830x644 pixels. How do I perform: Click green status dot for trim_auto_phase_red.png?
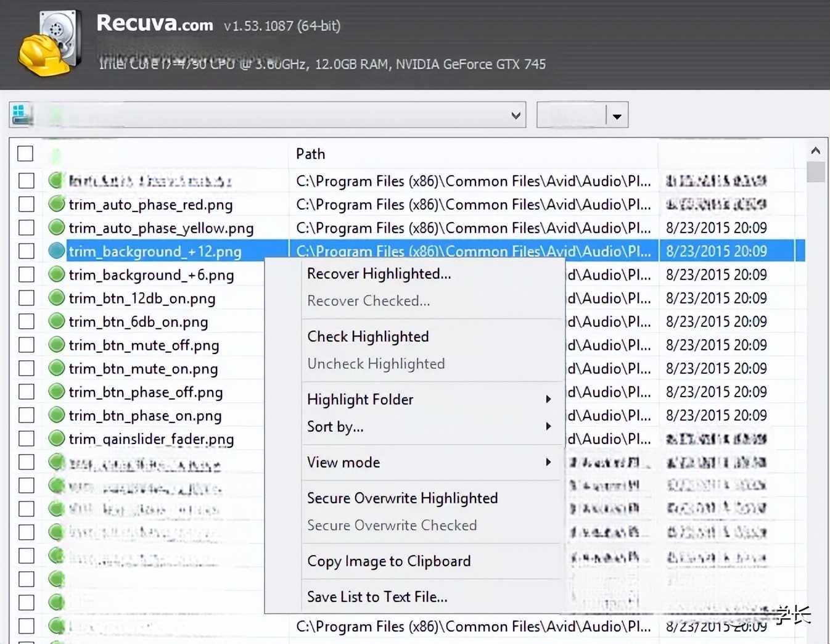pyautogui.click(x=57, y=204)
